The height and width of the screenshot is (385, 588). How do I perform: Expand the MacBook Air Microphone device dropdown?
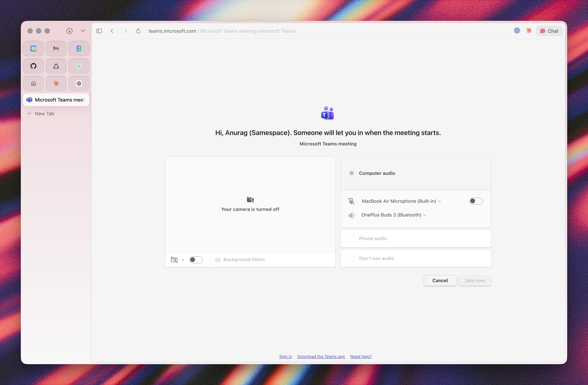pyautogui.click(x=401, y=201)
